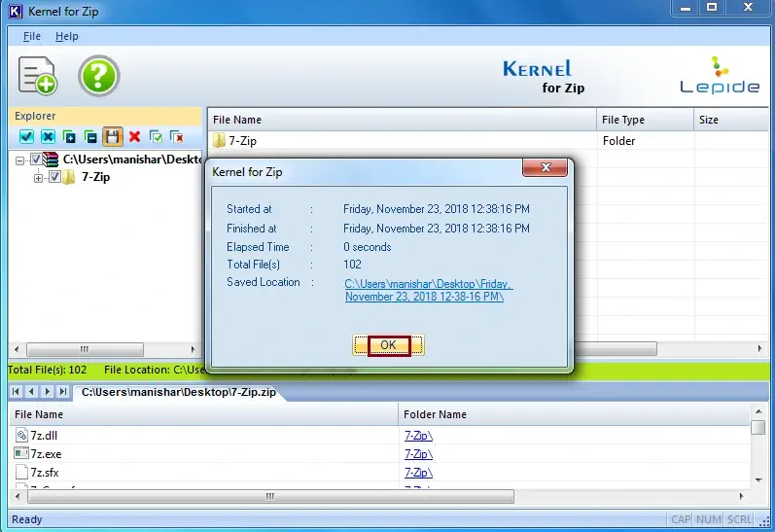Go to previous tab navigation arrow
This screenshot has height=532, width=775.
tap(32, 392)
